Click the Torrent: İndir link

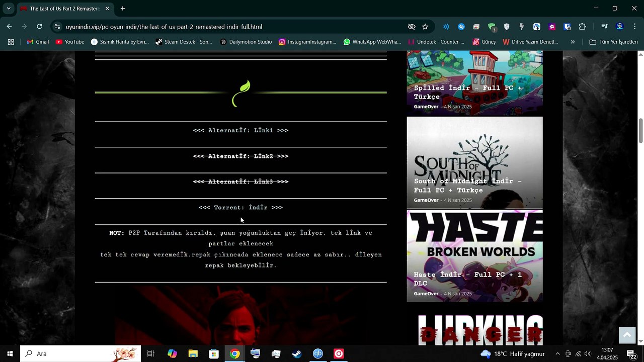[240, 208]
